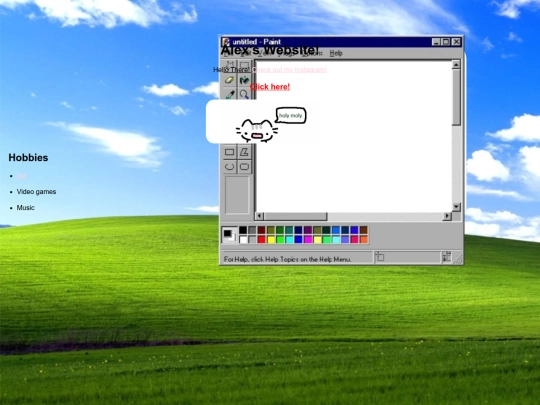This screenshot has width=540, height=405.
Task: Open the Help menu in Paint
Action: click(x=336, y=53)
